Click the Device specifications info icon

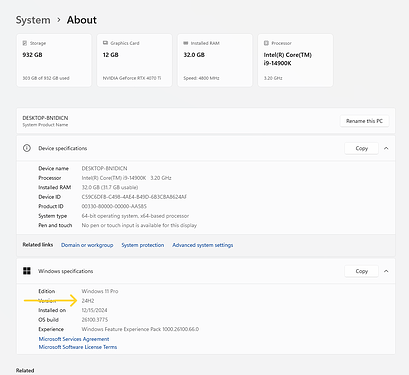[x=27, y=148]
